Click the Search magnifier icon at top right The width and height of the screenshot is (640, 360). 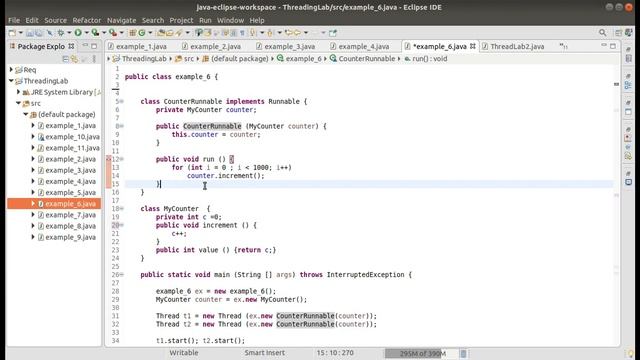pyautogui.click(x=602, y=33)
